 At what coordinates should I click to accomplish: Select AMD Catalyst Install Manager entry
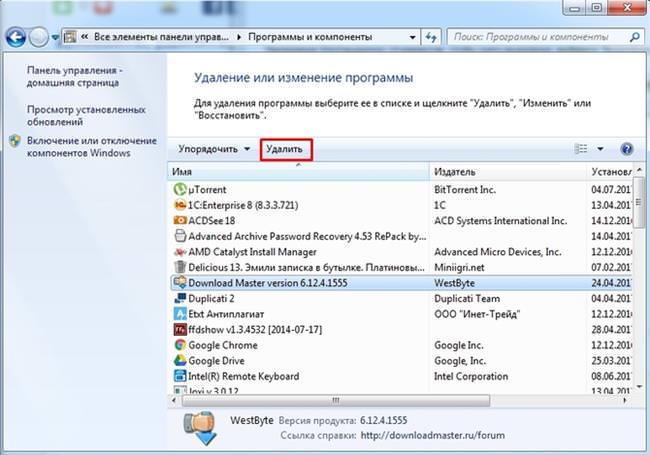[252, 252]
